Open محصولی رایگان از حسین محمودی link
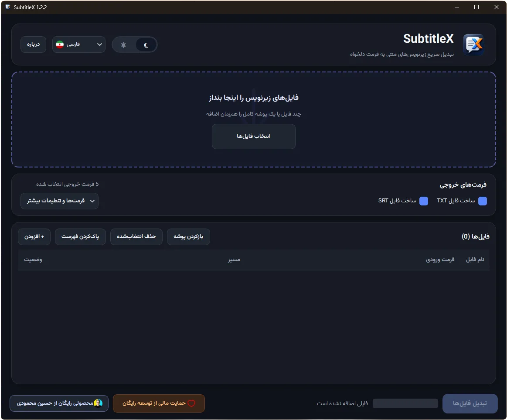Screen dimensions: 507x420 [x=59, y=403]
